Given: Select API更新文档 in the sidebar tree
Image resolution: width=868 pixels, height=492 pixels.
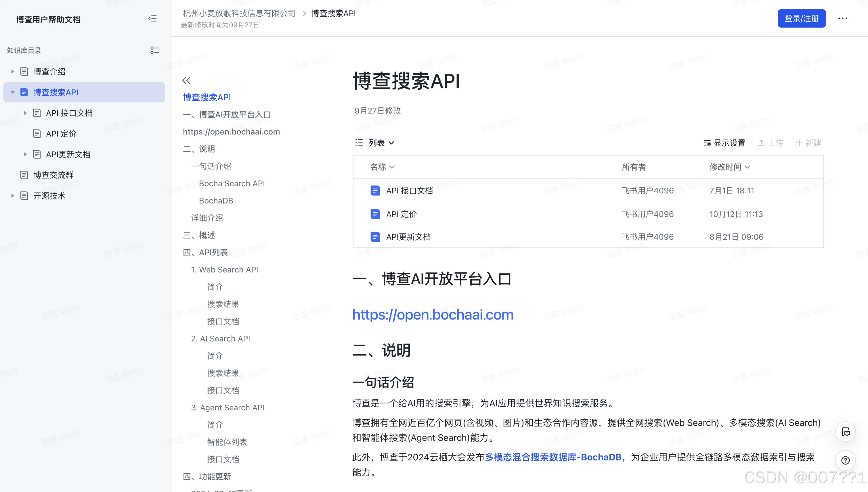Looking at the screenshot, I should point(68,154).
